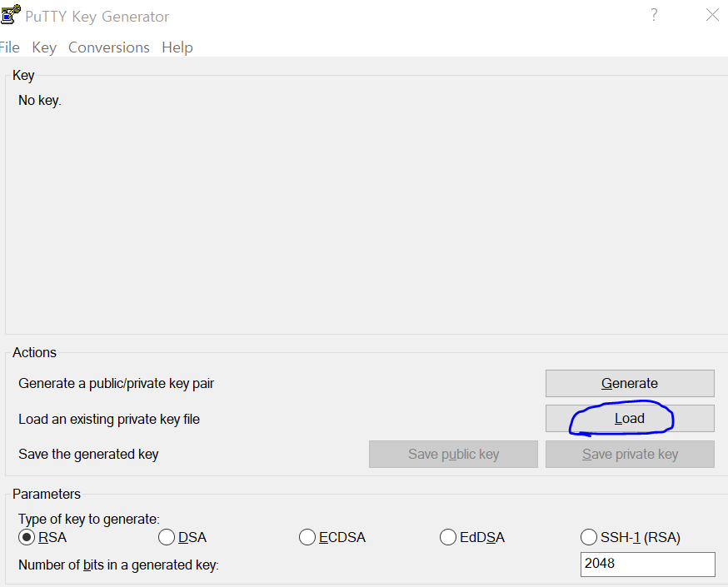Click the 'Type of key to generate:' label
Screen dimensions: 728x587
click(x=88, y=519)
